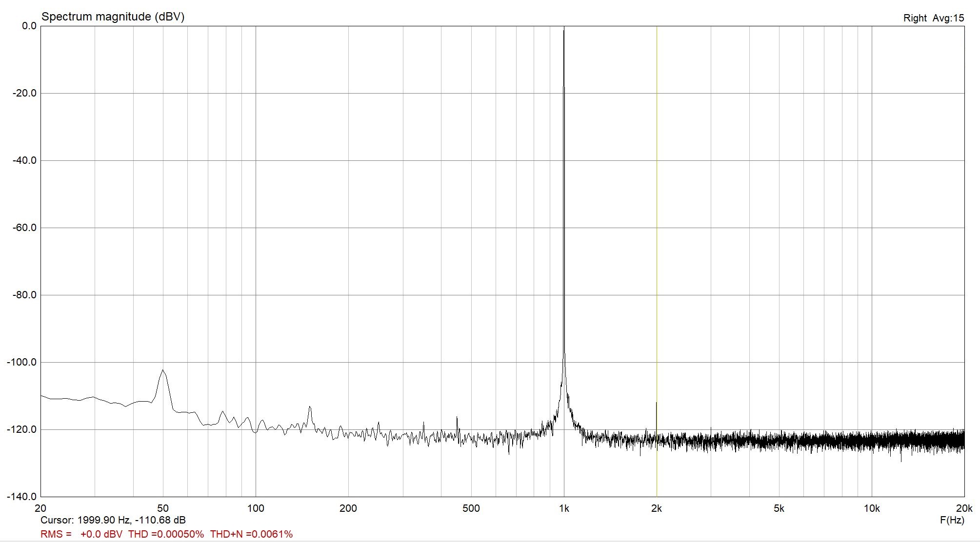The height and width of the screenshot is (542, 980).
Task: Click the '50' frequency axis label
Action: pos(163,508)
